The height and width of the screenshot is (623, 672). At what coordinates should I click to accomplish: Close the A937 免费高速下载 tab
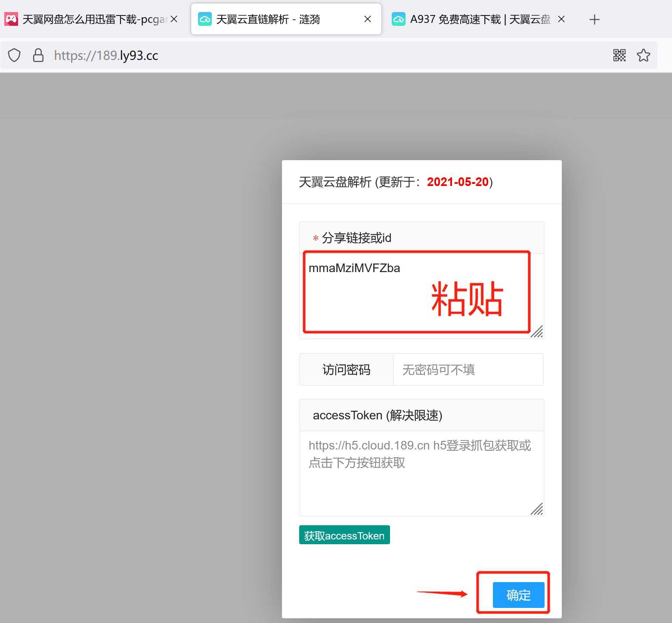tap(561, 19)
